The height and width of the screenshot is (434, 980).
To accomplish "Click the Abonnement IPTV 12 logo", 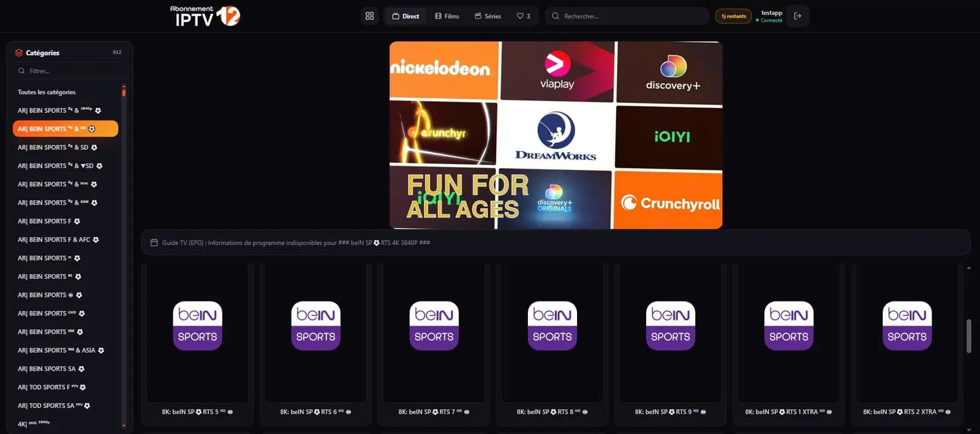I will tap(205, 16).
